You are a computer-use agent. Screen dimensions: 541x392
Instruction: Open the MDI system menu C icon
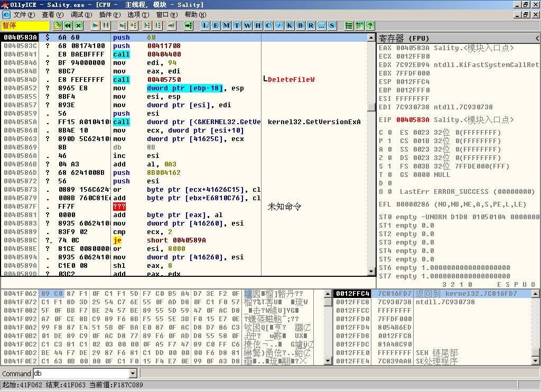(x=6, y=15)
